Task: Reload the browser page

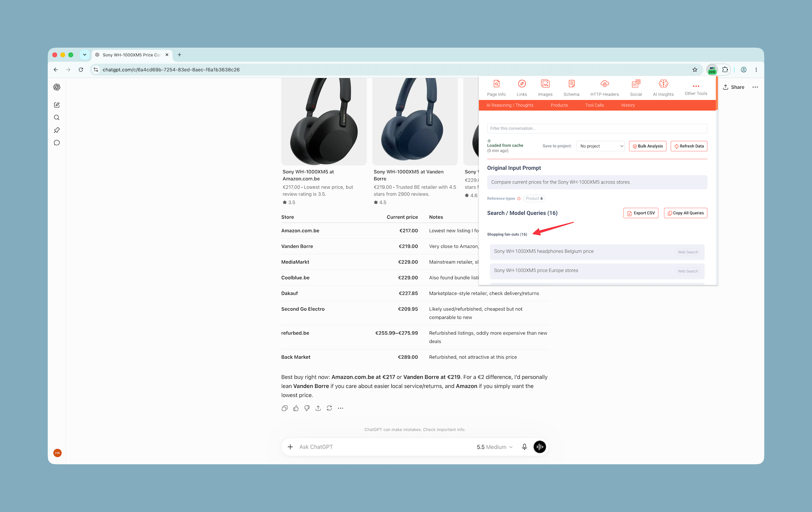Action: tap(81, 70)
